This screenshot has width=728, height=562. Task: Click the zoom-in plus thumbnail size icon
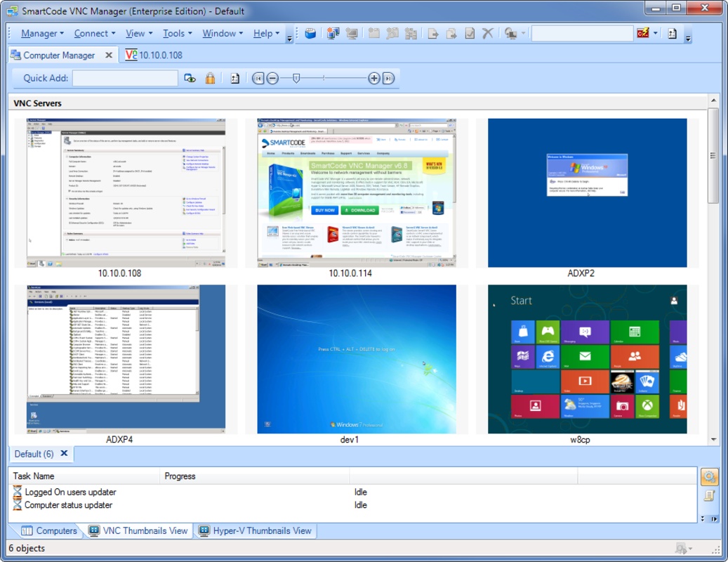tap(374, 79)
